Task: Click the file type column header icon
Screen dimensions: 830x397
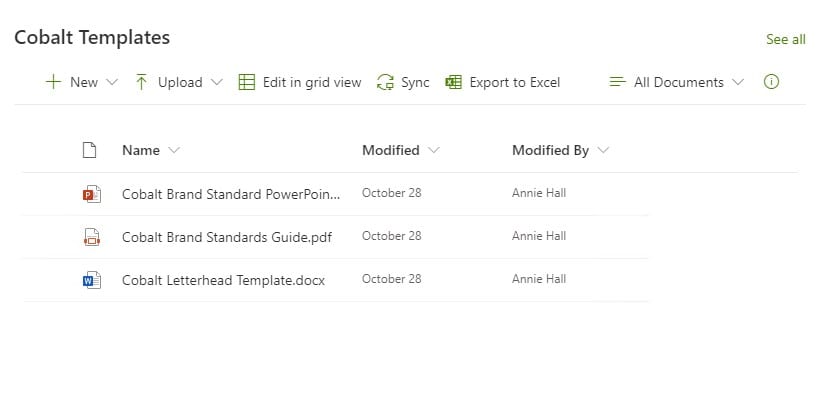Action: [89, 150]
